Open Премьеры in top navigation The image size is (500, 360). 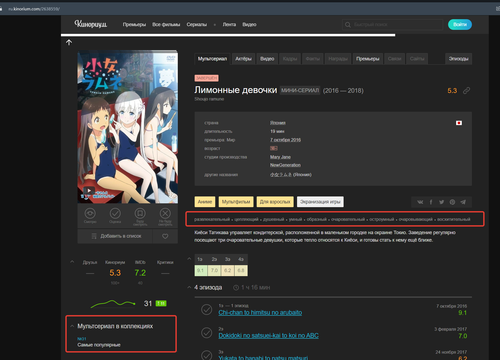click(x=134, y=25)
